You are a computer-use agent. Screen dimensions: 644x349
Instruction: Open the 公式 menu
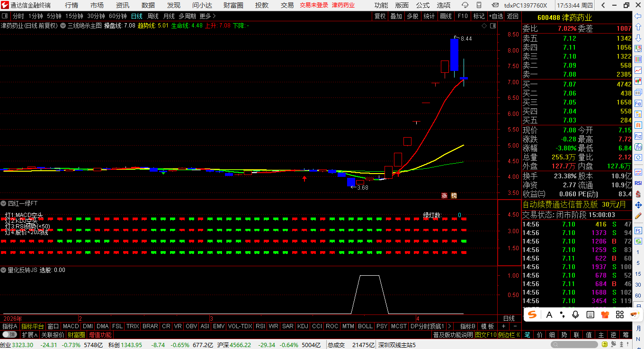[423, 5]
